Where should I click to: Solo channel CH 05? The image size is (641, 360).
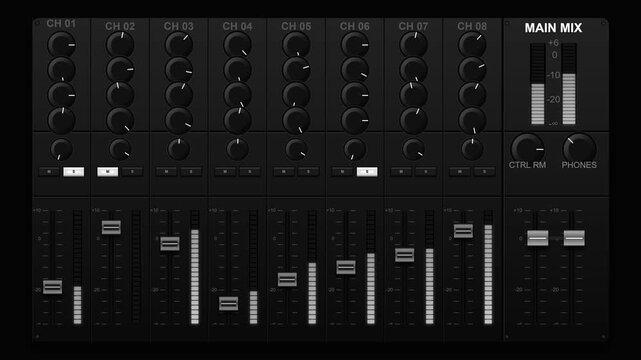(308, 172)
